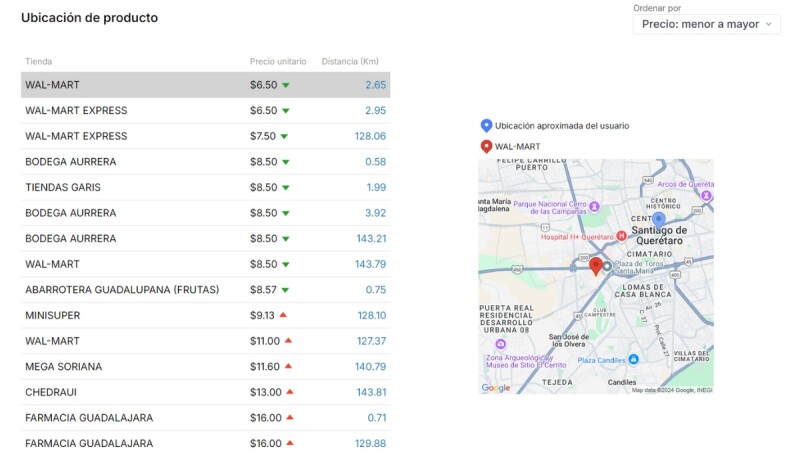Select the MINISUPER row

[x=206, y=315]
